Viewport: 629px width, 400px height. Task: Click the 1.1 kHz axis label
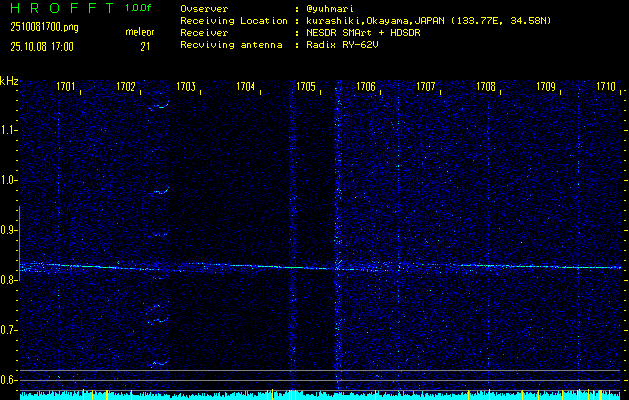[x=8, y=130]
